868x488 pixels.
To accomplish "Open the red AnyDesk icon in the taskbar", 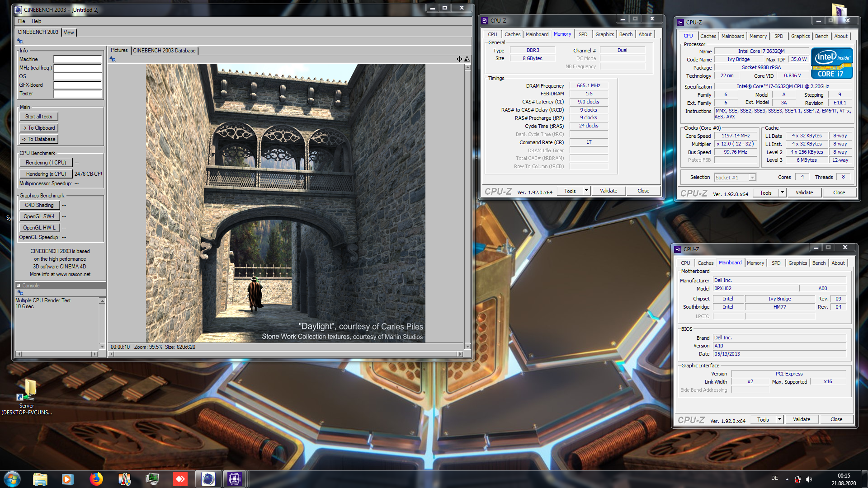I will click(x=180, y=479).
